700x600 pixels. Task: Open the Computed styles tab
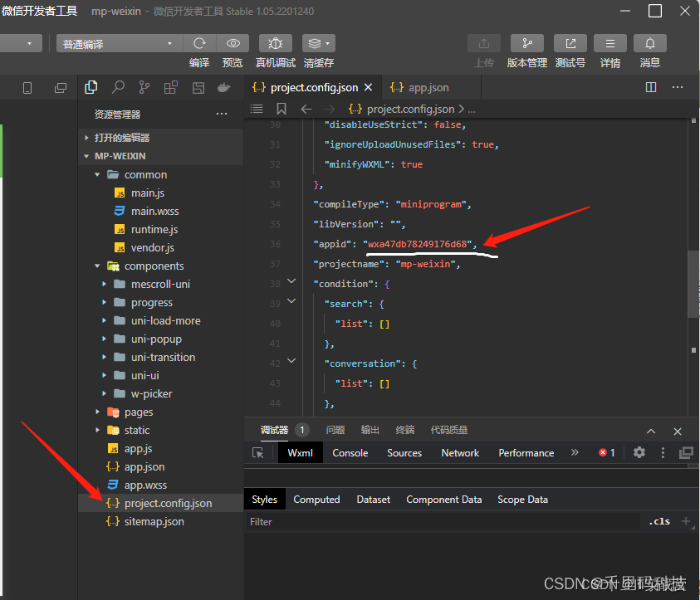point(316,500)
